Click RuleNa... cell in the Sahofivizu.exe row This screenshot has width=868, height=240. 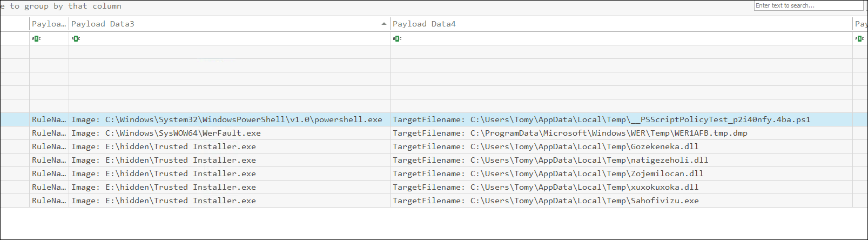(49, 201)
